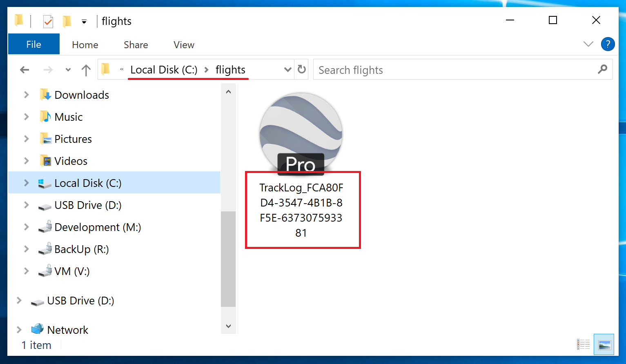Click the search magnifier icon

pos(602,69)
